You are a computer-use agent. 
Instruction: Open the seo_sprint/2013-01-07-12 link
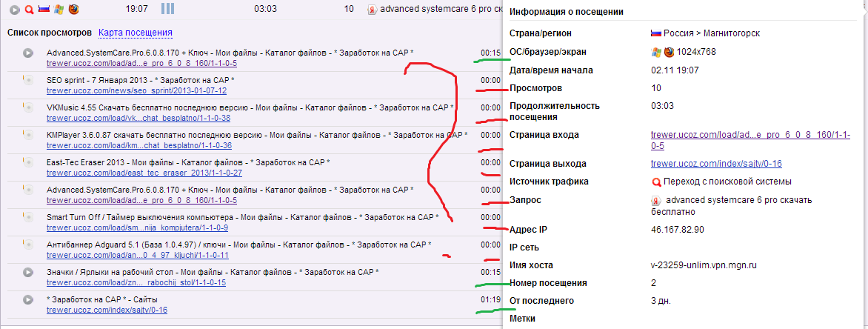137,90
